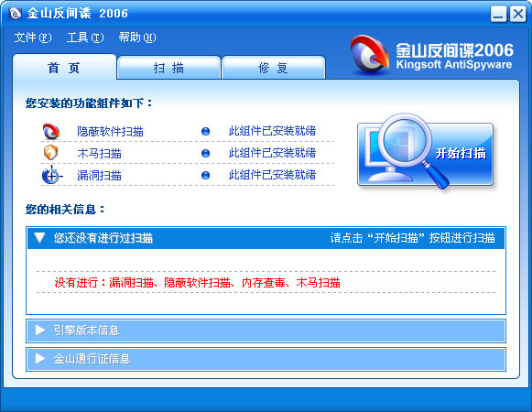Expand the 金山通行证信息 section

pos(266,359)
